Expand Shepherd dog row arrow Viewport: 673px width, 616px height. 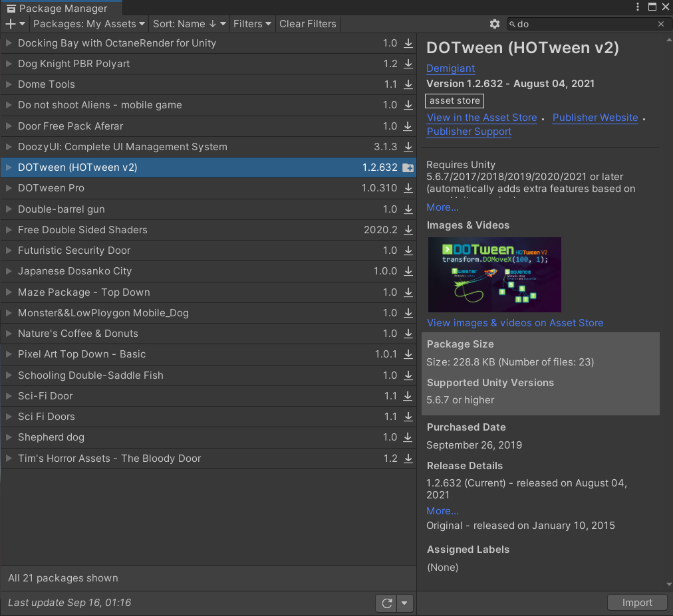(x=9, y=437)
